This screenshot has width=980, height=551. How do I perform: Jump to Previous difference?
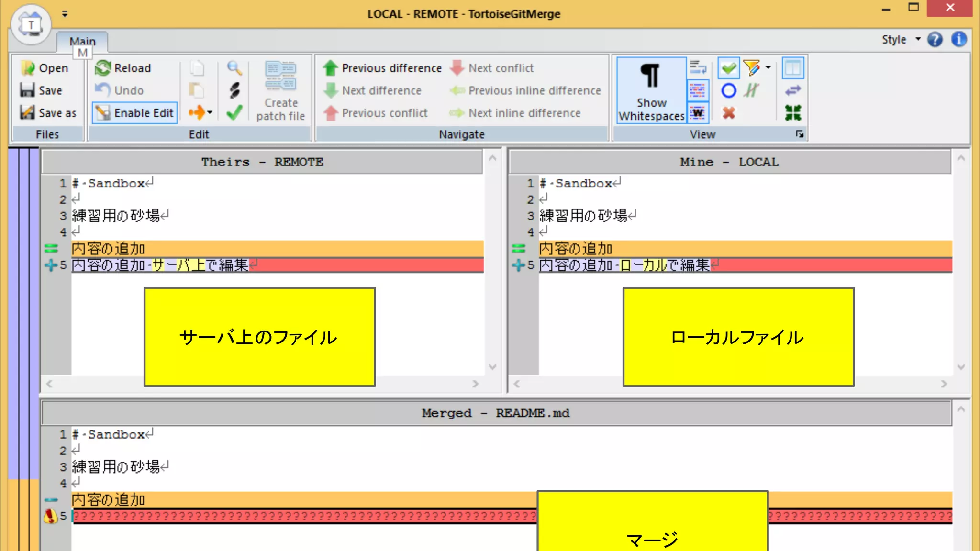(382, 68)
